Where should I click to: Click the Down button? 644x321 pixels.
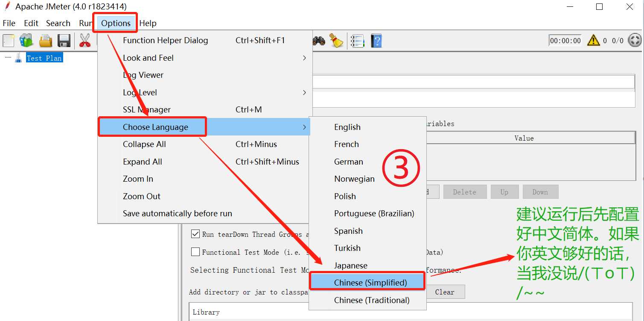click(540, 192)
